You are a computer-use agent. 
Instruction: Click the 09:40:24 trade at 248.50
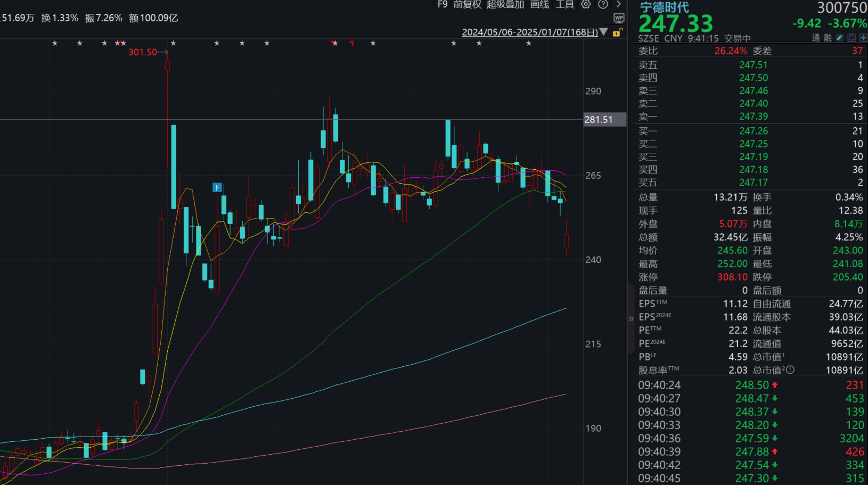(751, 385)
